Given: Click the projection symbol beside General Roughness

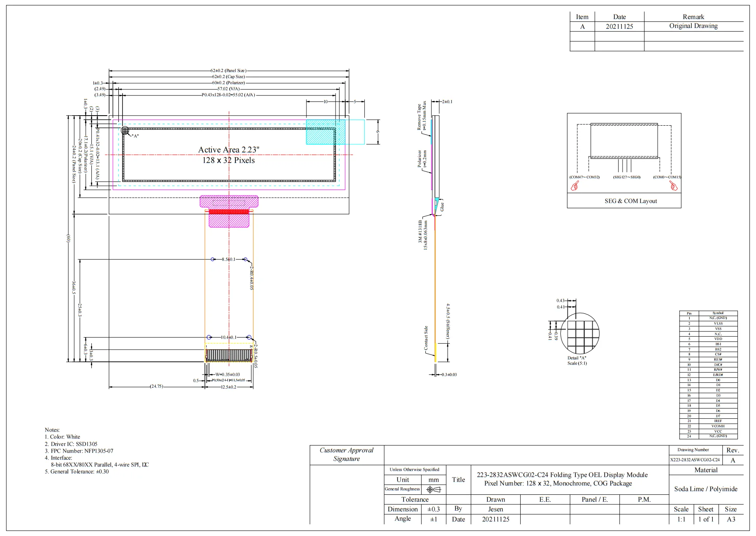Looking at the screenshot, I should [433, 490].
